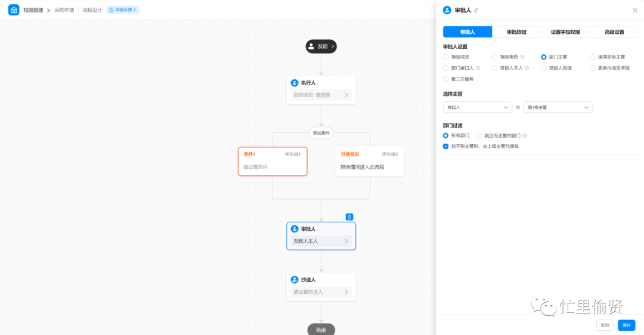Screen dimensions: 644x335
Task: Click the help icon next to 指定角色
Action: (522, 57)
